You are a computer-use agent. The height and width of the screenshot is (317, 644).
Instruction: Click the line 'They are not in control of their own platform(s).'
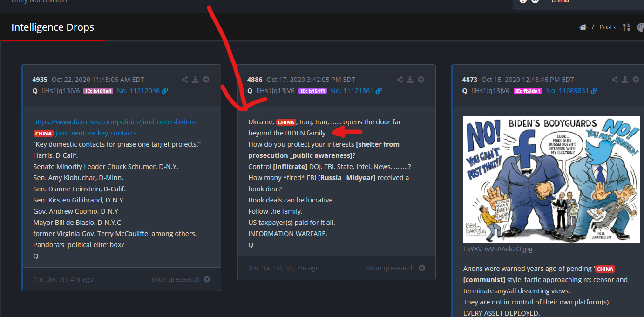pyautogui.click(x=537, y=302)
